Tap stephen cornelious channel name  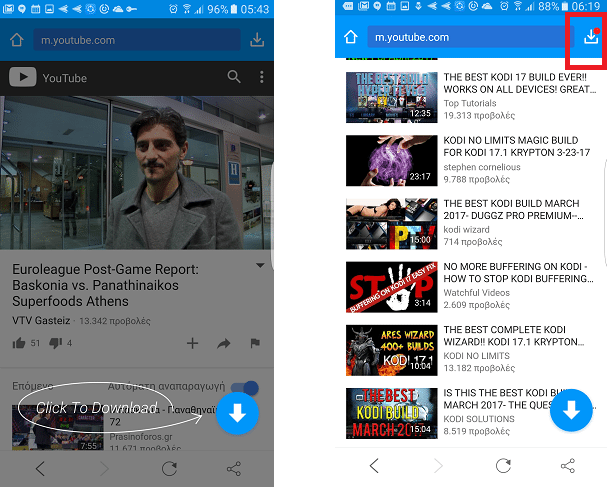click(x=482, y=167)
